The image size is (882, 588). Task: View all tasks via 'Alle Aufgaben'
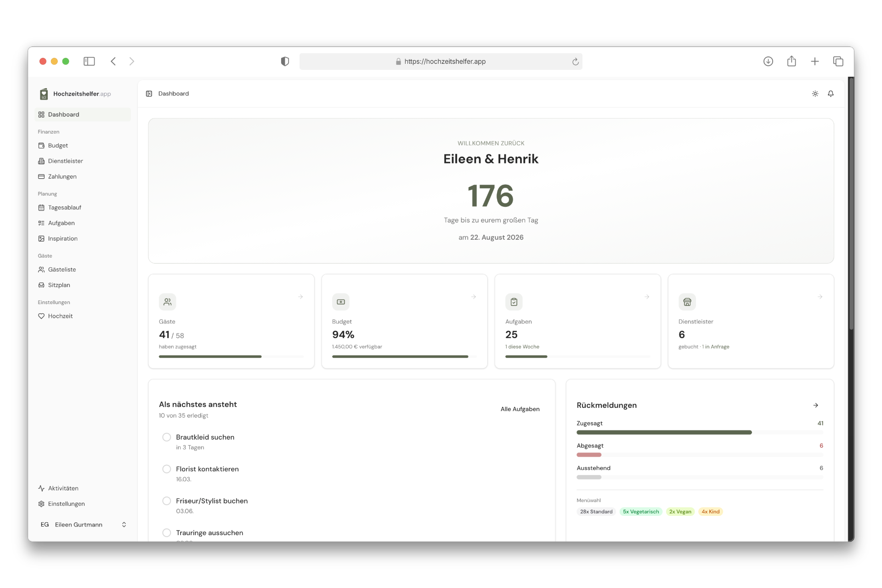coord(520,409)
